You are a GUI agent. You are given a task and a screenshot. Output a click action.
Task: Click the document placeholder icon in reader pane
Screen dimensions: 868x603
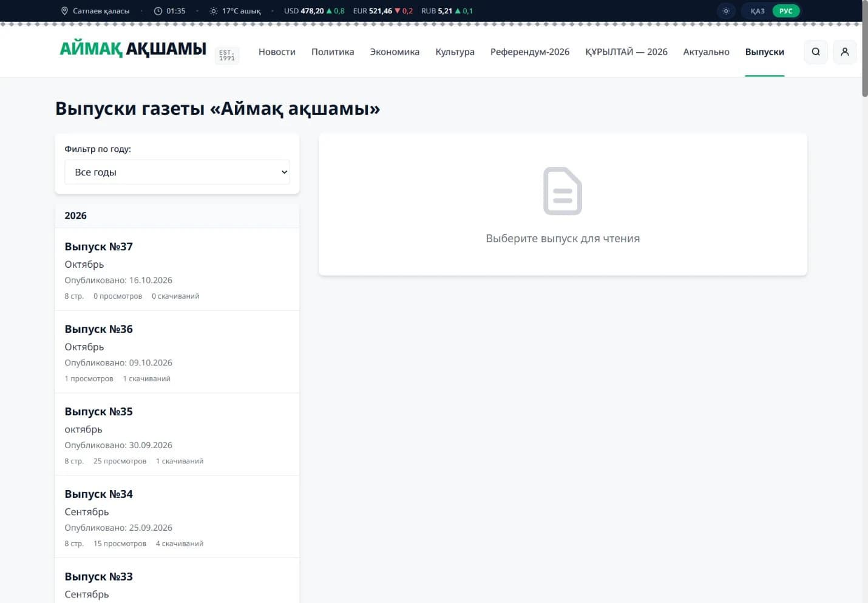[563, 191]
